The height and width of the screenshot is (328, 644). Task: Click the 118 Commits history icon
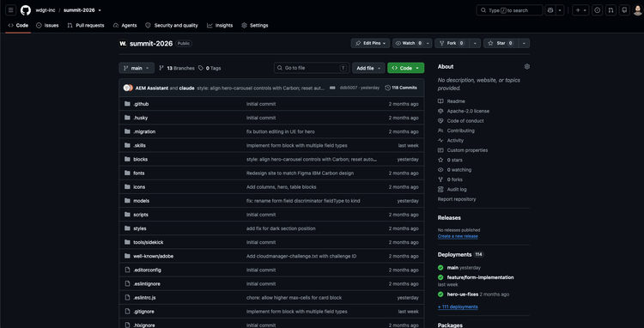[x=387, y=88]
